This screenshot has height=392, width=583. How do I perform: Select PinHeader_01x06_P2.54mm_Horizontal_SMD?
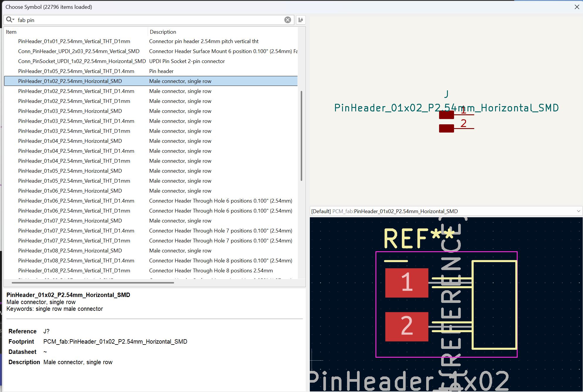coord(70,191)
